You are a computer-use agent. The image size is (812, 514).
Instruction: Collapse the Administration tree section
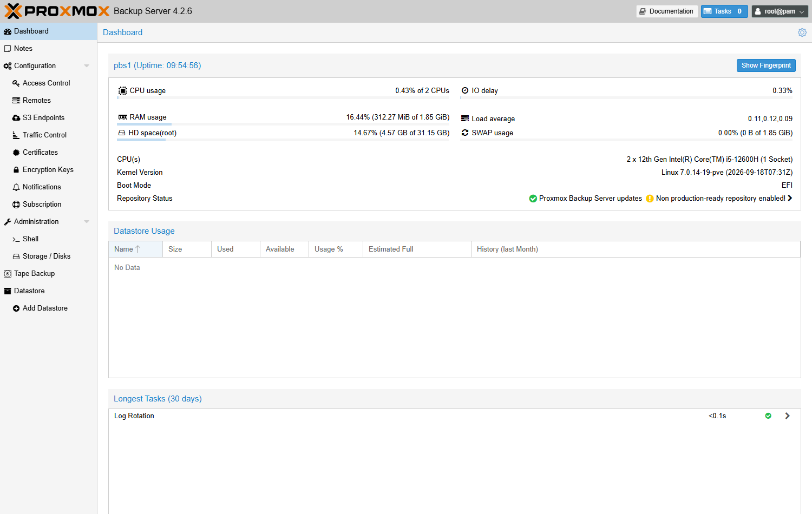(x=87, y=222)
